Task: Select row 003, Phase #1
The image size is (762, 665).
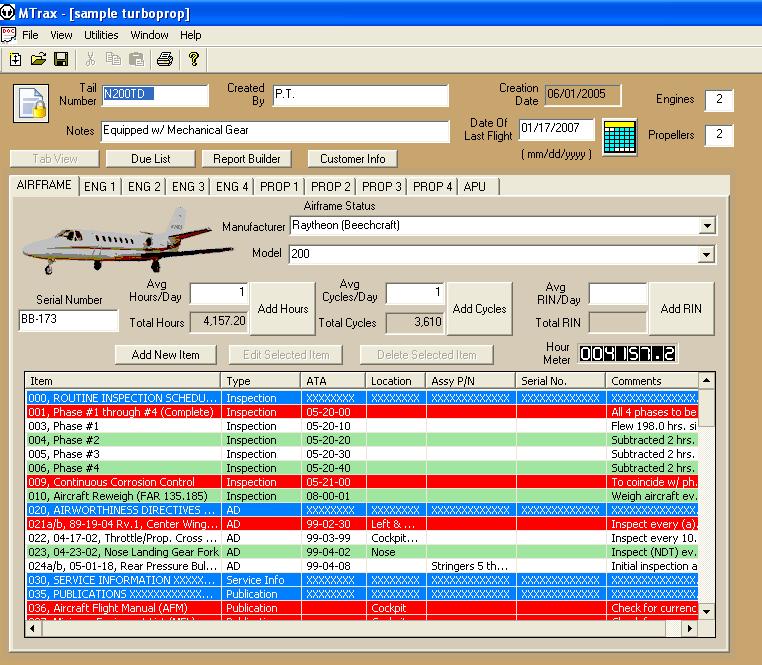Action: [x=362, y=426]
